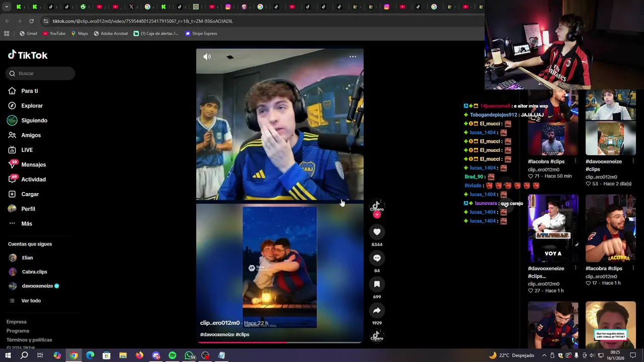Open Elian's followed account
This screenshot has height=362, width=644.
(27, 258)
